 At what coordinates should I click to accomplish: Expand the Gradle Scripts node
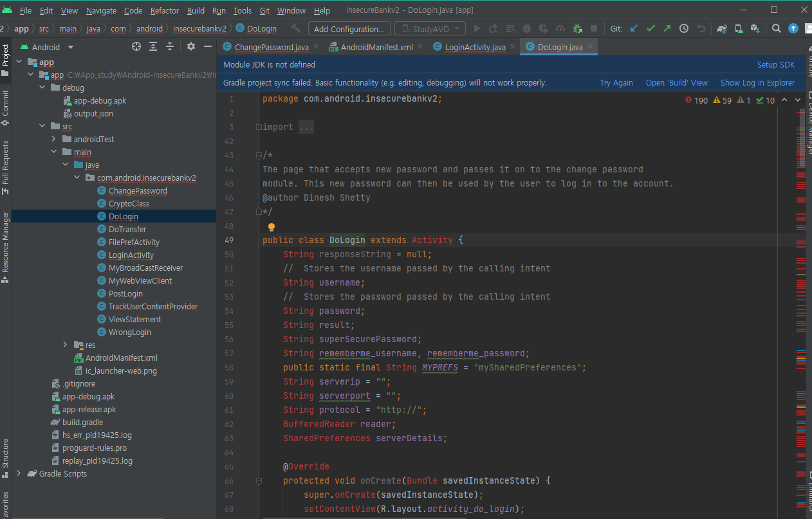coord(18,473)
